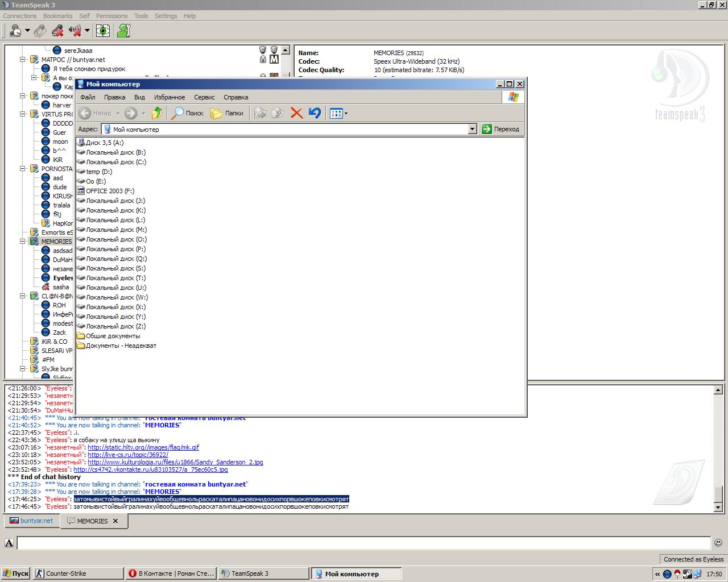Select Локальный диск (M:) in the list
Viewport: 728px width, 582px height.
point(111,230)
